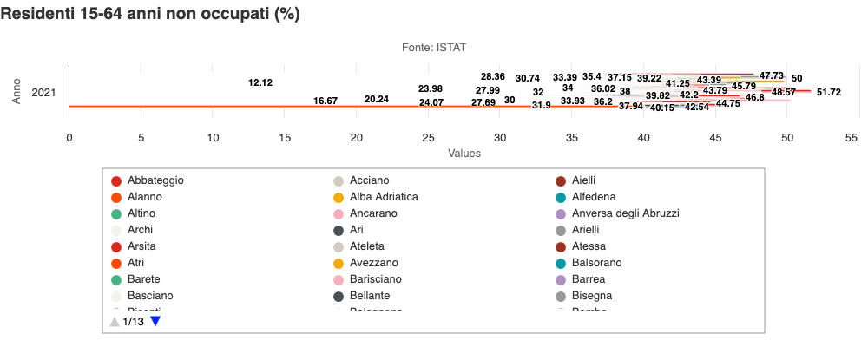The height and width of the screenshot is (347, 868).
Task: Click the orange Alanno legend marker
Action: [x=115, y=197]
